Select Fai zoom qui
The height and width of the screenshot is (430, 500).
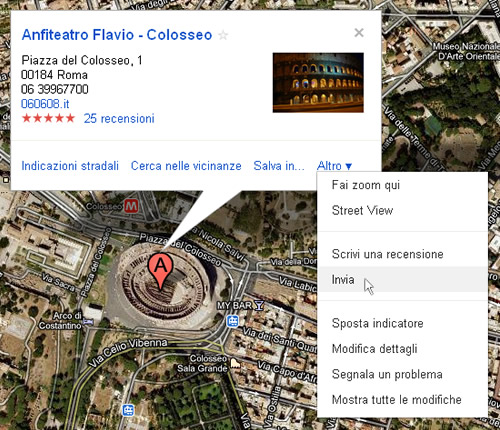tap(366, 185)
